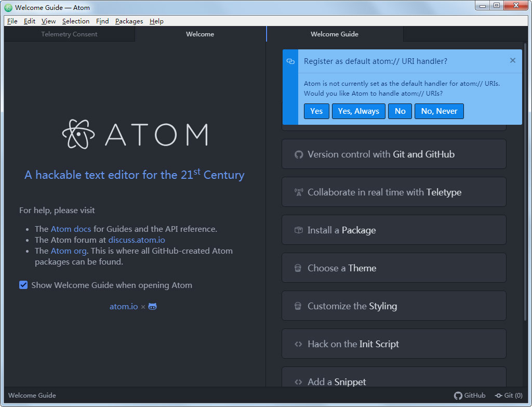
Task: Dismiss the URI handler notification with X
Action: [x=513, y=60]
